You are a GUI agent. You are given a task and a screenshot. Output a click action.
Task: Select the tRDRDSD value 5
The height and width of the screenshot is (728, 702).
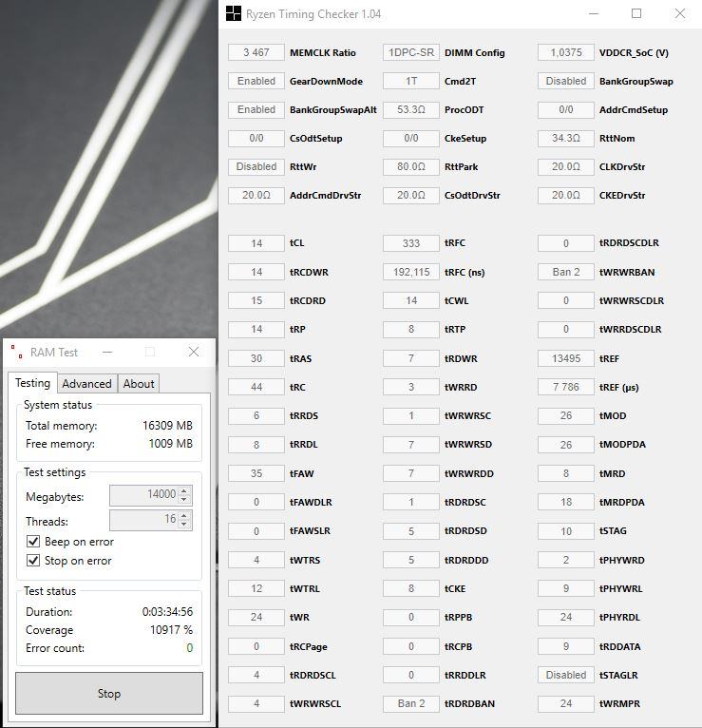pyautogui.click(x=411, y=531)
